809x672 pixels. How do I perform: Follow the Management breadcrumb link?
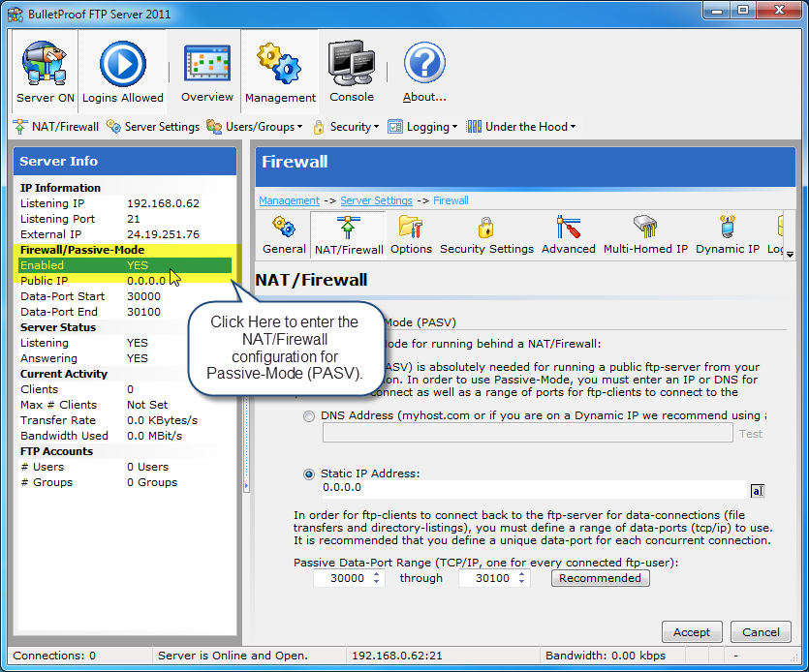[289, 200]
